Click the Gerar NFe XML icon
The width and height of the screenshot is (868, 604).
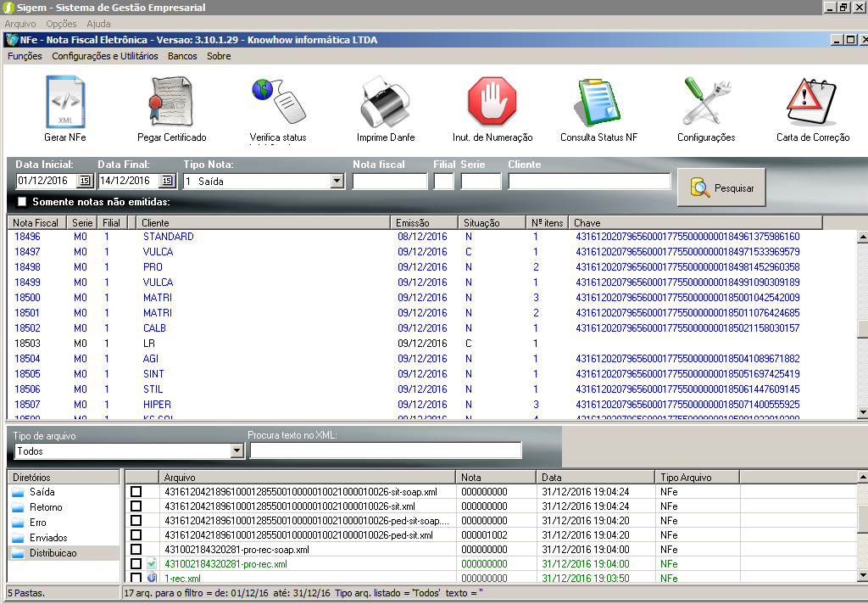click(x=65, y=102)
